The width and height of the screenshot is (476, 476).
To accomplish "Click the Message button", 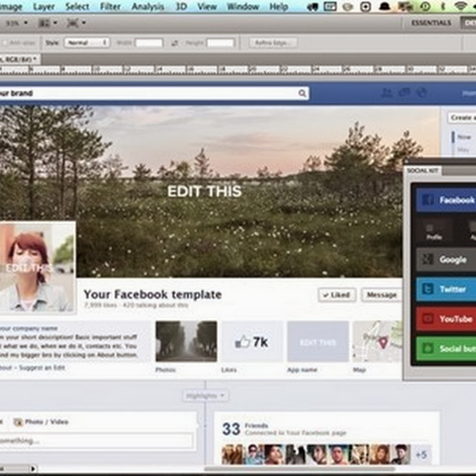I will coord(381,295).
